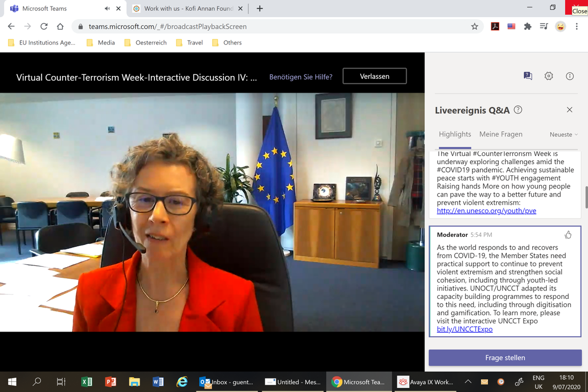
Task: Mute the Microsoft Teams tab audio icon
Action: (x=107, y=9)
